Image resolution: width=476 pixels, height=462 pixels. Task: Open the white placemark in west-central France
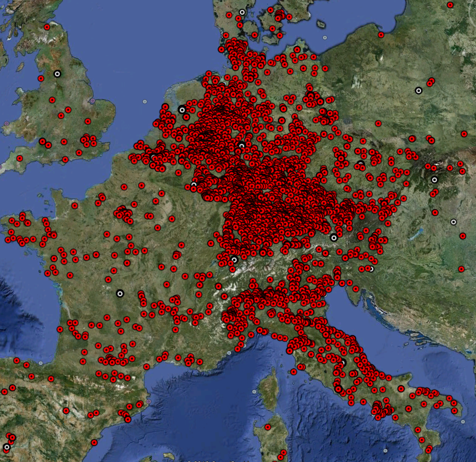click(x=120, y=294)
